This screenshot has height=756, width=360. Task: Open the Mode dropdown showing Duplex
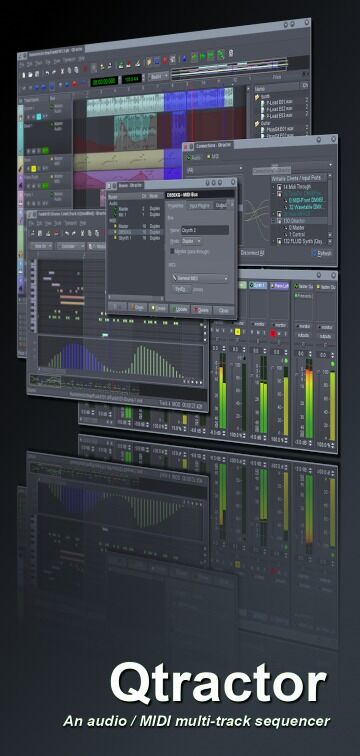(191, 241)
